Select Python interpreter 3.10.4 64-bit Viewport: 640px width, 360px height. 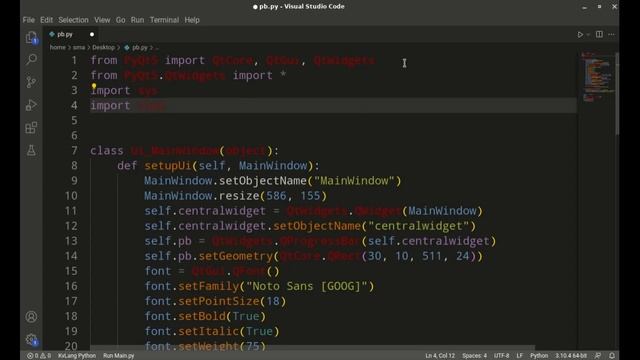point(571,356)
